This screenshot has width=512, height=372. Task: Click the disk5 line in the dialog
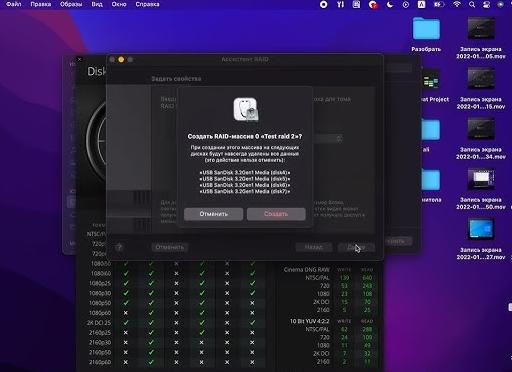click(x=245, y=179)
